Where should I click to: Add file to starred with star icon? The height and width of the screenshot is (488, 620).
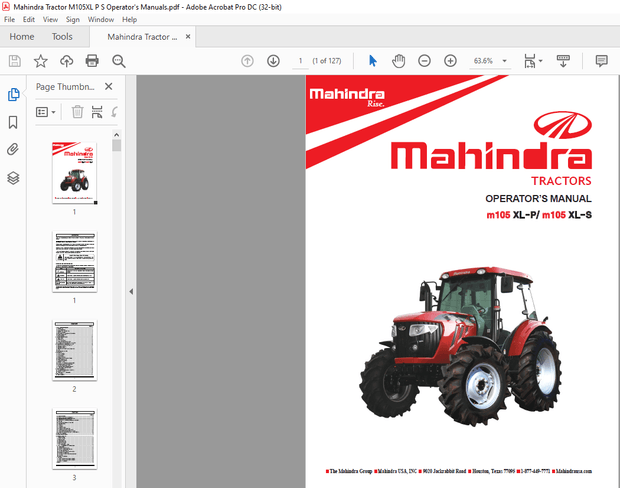(x=40, y=61)
